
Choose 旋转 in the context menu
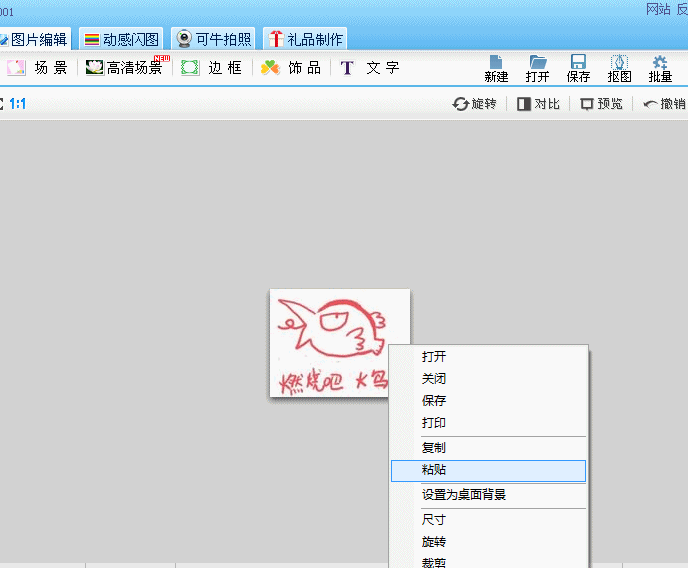[488, 542]
